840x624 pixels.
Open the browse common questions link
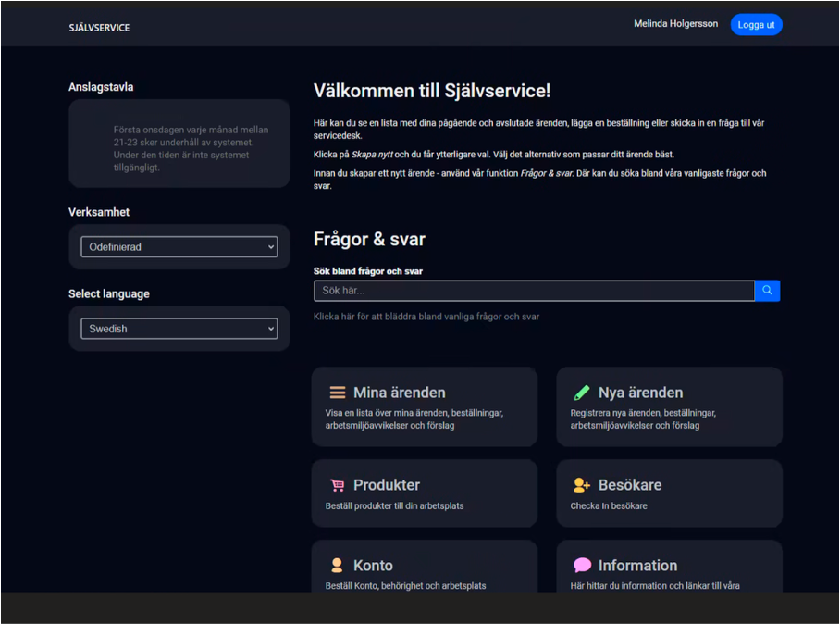click(x=426, y=317)
